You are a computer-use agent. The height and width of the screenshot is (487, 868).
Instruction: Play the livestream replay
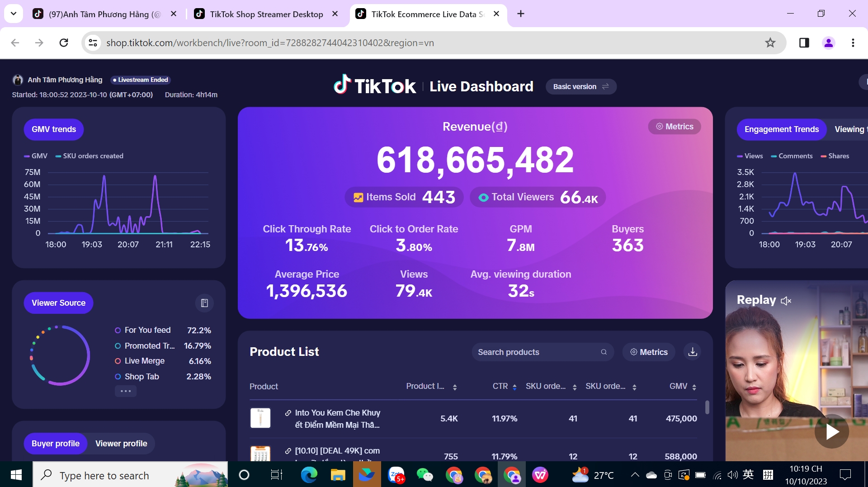pos(832,432)
